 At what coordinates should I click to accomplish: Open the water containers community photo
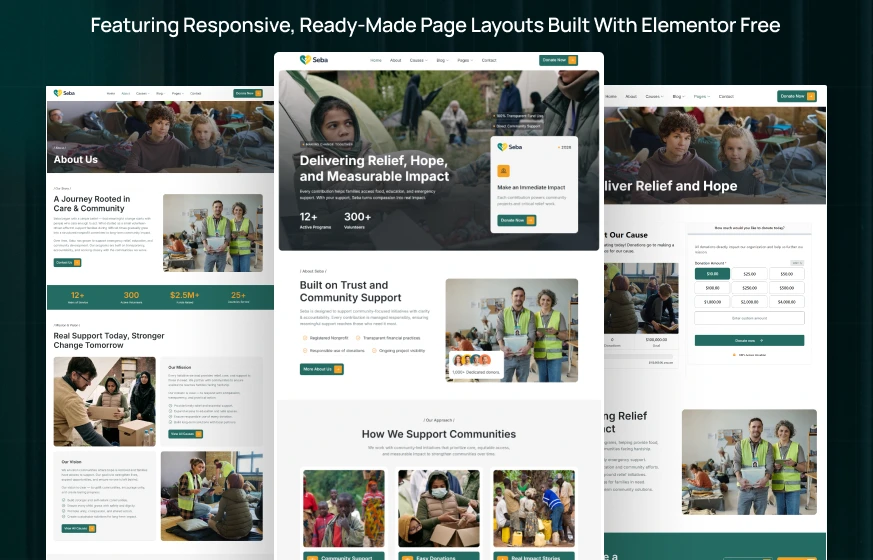click(534, 508)
